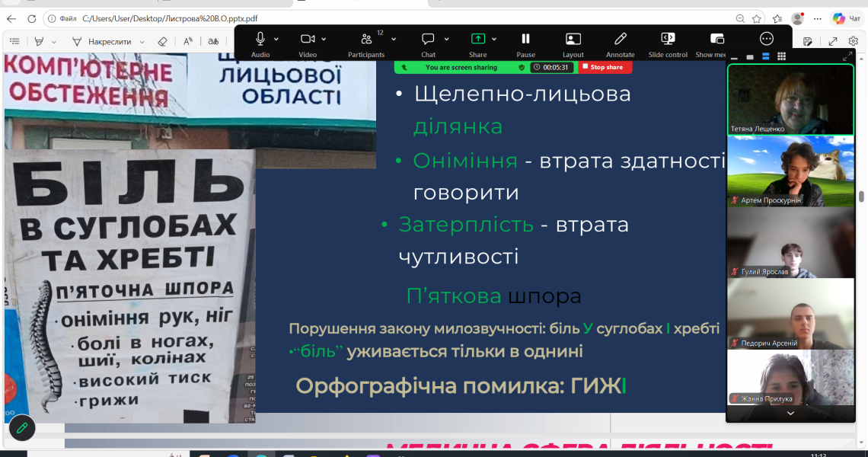Open Slide control
868x457 pixels.
pyautogui.click(x=668, y=39)
